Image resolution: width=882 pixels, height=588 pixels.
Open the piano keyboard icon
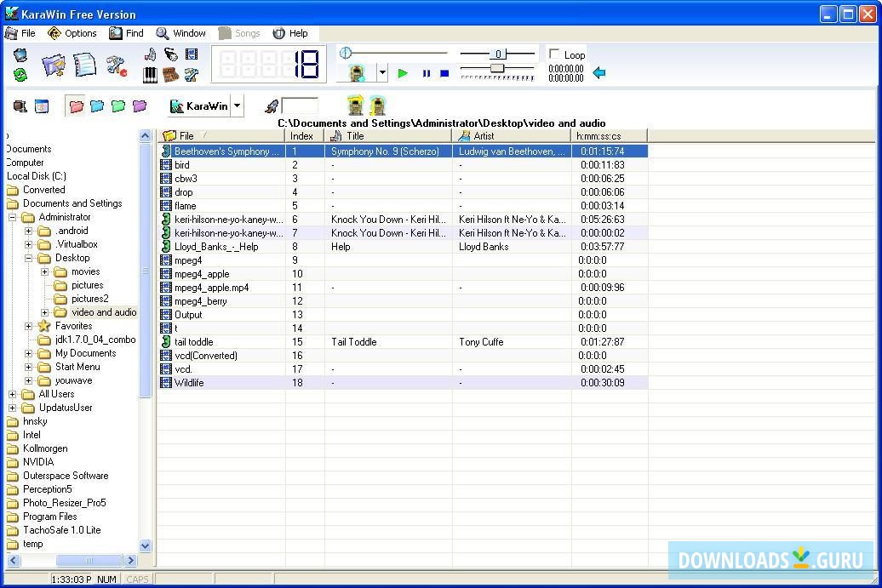coord(150,75)
